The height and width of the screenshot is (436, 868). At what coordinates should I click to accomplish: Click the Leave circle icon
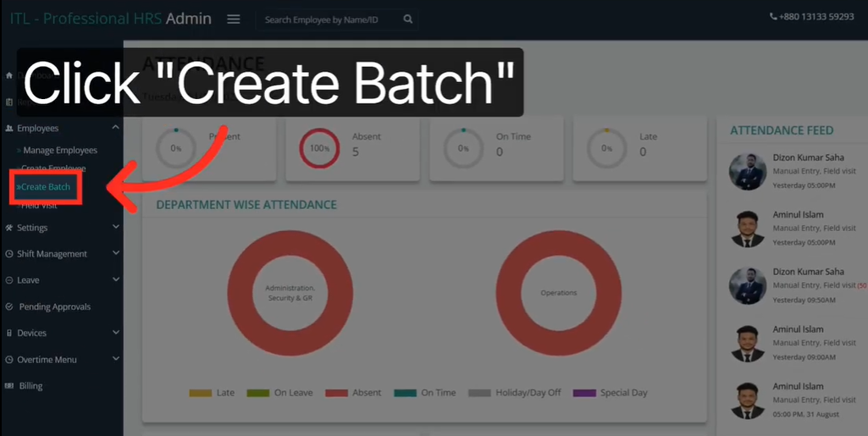pos(9,280)
